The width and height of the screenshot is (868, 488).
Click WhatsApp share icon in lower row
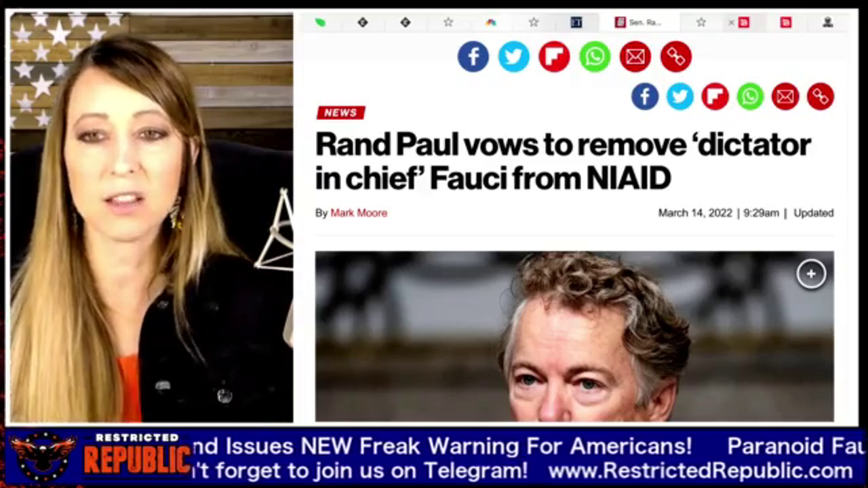(750, 97)
